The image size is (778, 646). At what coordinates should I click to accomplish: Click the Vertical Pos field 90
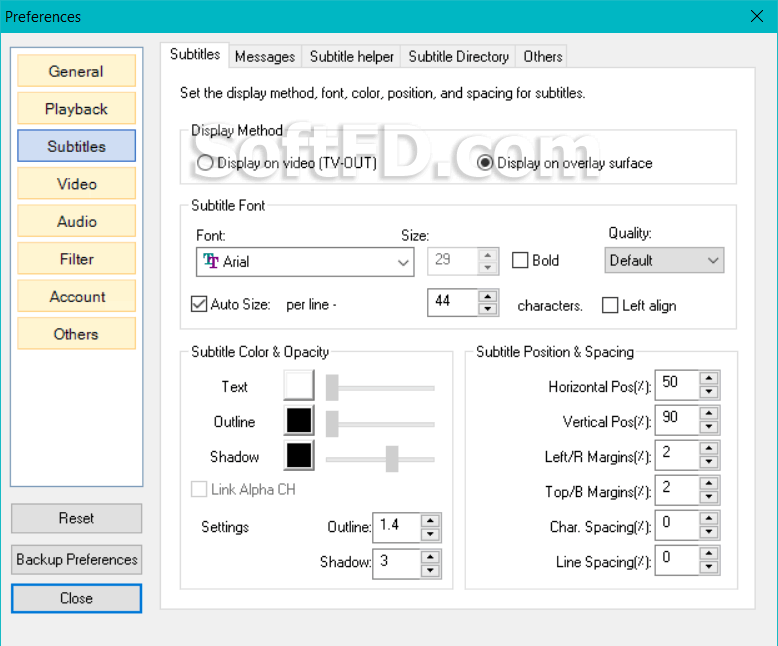pyautogui.click(x=677, y=420)
